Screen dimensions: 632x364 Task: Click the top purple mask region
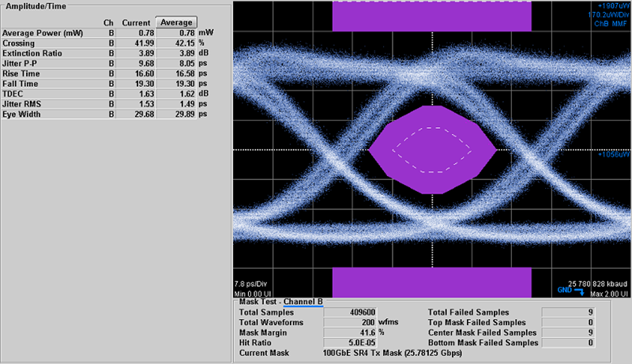coord(431,17)
